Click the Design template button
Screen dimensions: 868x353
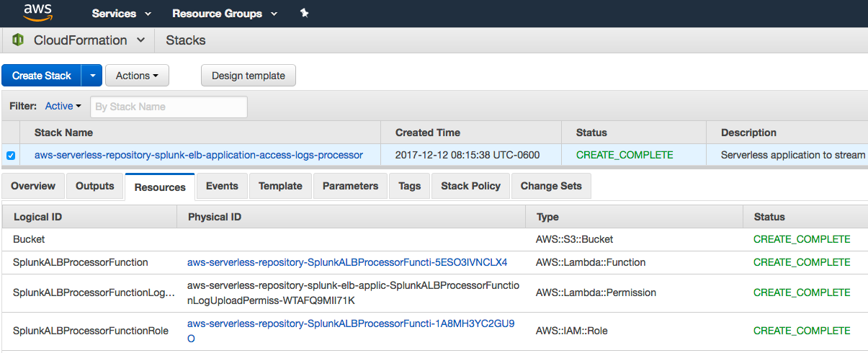coord(249,76)
